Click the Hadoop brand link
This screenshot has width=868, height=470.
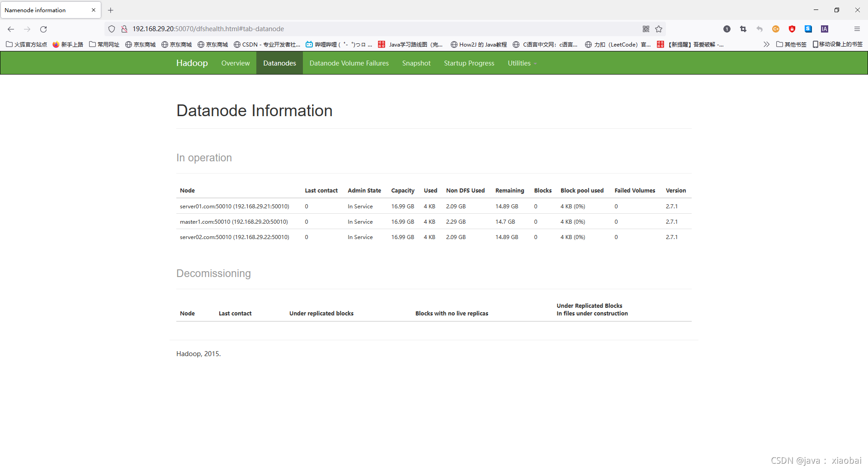tap(192, 63)
